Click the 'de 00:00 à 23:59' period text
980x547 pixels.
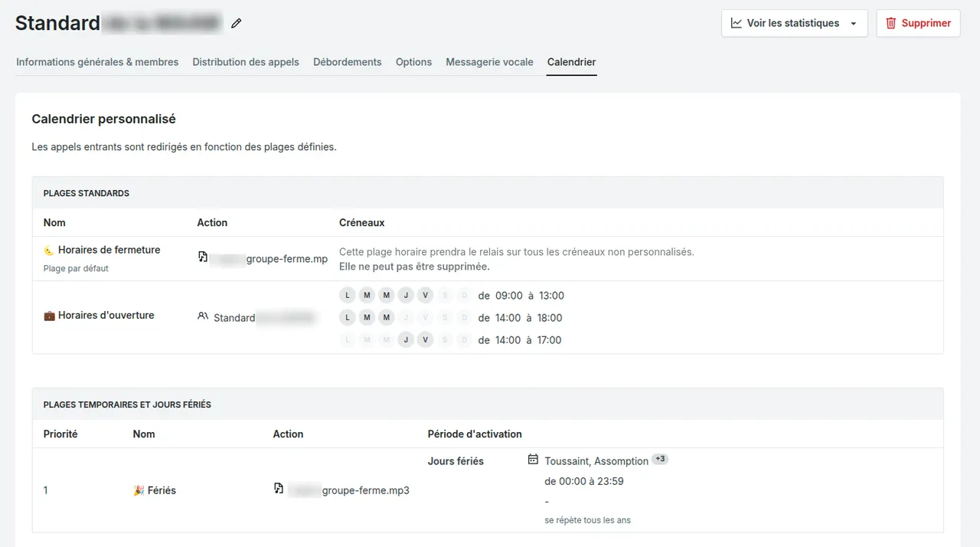[584, 482]
